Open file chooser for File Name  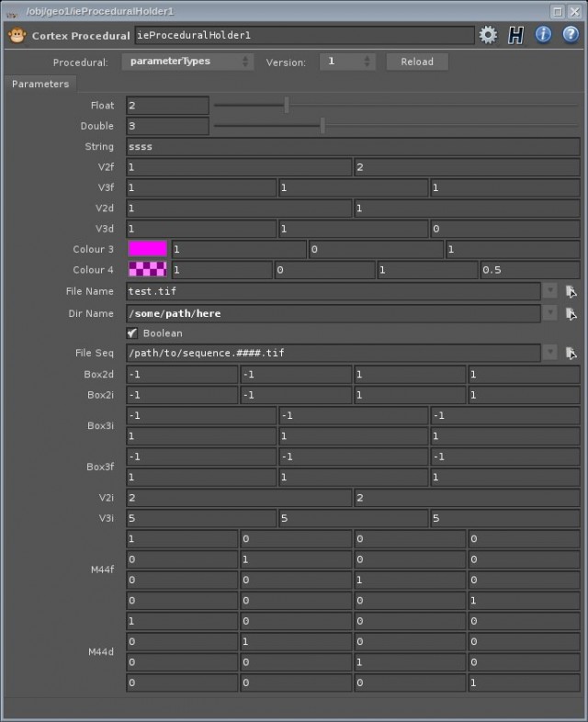click(x=571, y=291)
